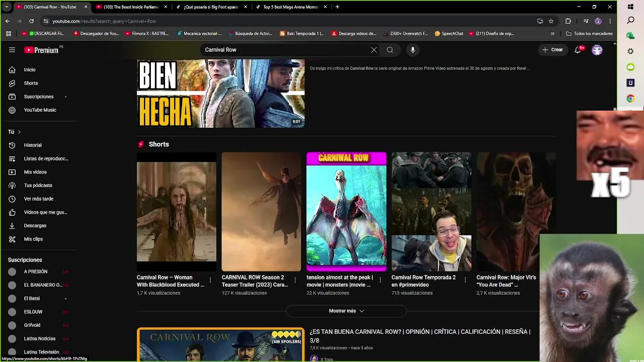Open options menu for Temporada 2 short

[465, 280]
